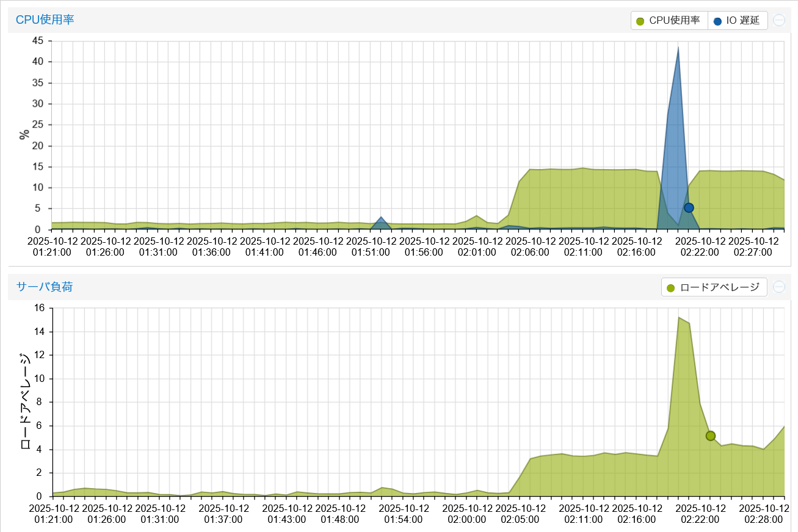Click the zoom-out icon on CPU使用率 chart

point(778,20)
